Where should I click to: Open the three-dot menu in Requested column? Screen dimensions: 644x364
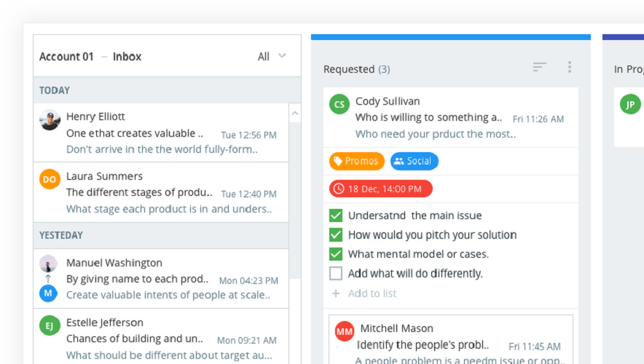(570, 67)
